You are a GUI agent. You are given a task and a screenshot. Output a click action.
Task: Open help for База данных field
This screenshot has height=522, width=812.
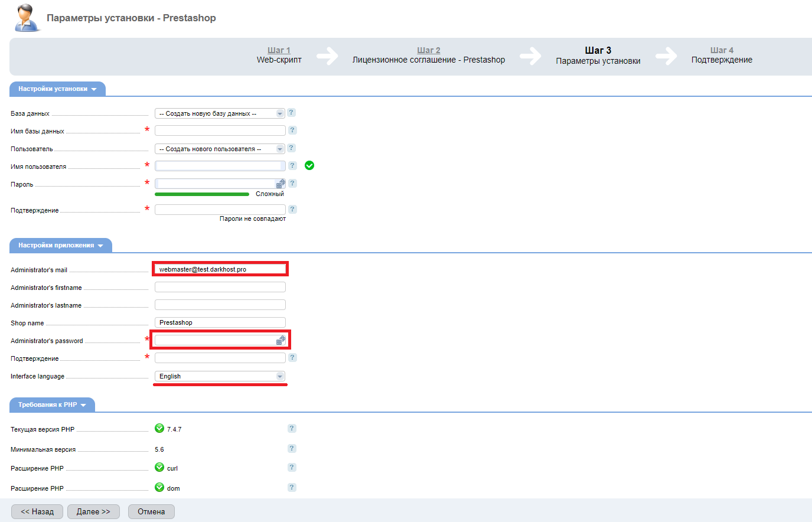[x=292, y=112]
